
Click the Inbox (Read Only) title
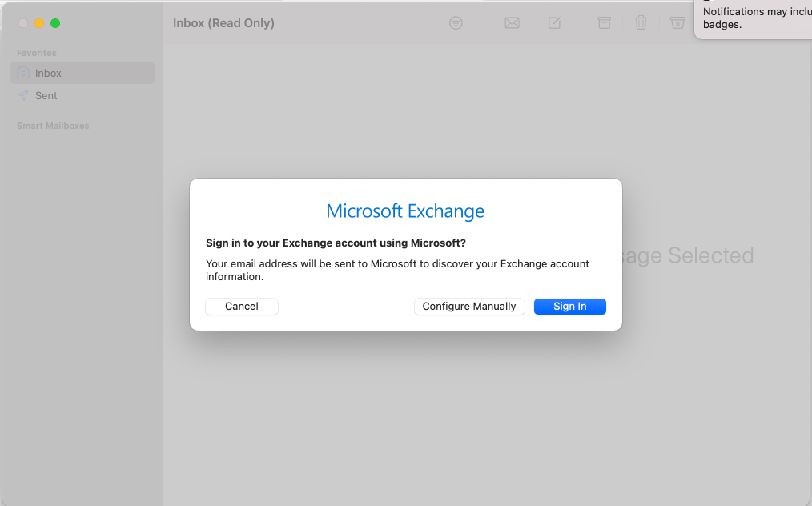coord(223,22)
